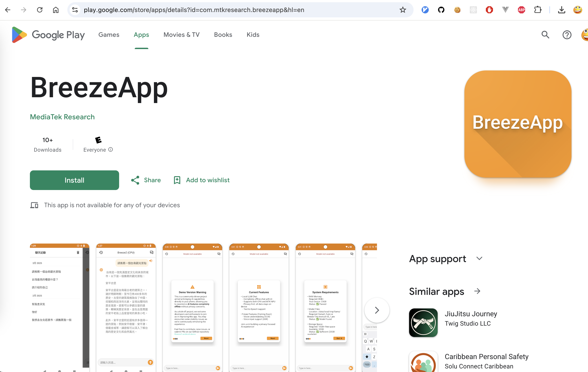The image size is (588, 372).
Task: Open the Everyone content rating info icon
Action: click(x=111, y=149)
